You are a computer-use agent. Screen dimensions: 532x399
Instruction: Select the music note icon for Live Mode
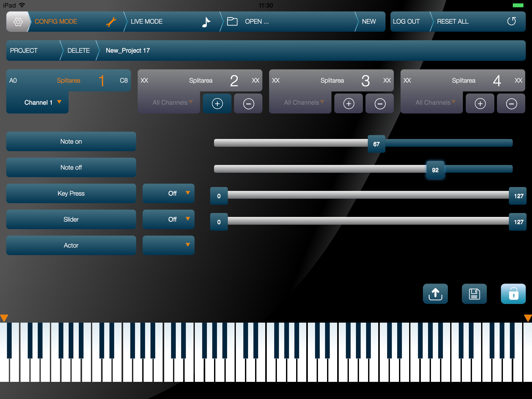(206, 22)
